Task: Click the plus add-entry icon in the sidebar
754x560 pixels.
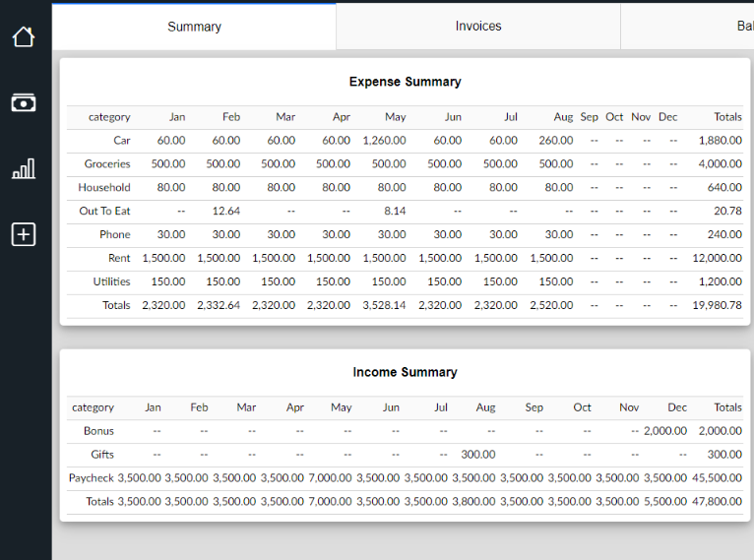Action: pyautogui.click(x=24, y=234)
